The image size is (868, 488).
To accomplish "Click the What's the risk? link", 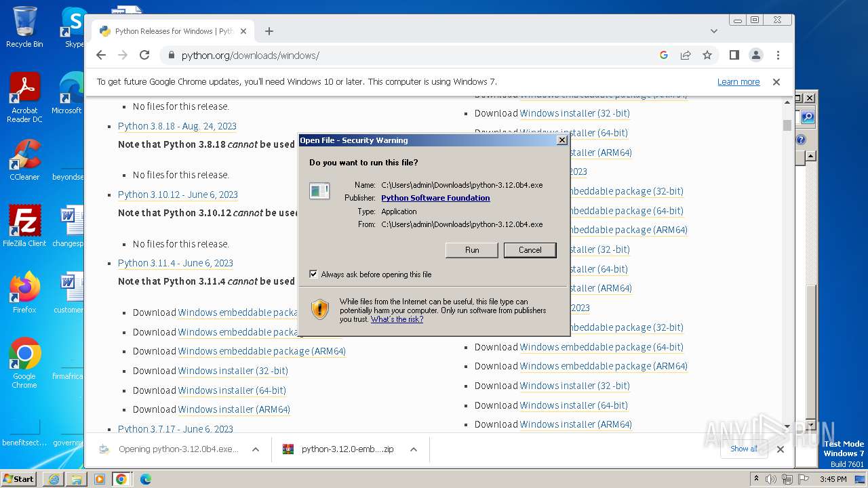I will pos(397,319).
